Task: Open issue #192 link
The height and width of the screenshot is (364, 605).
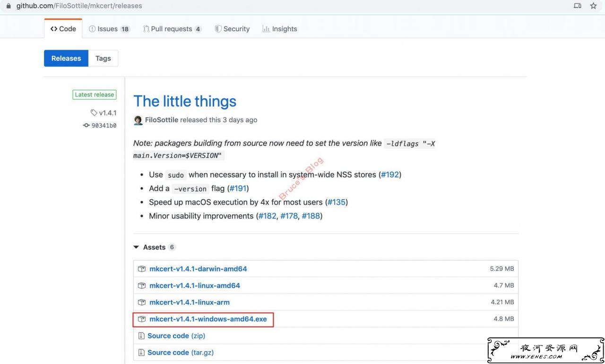Action: (x=390, y=174)
